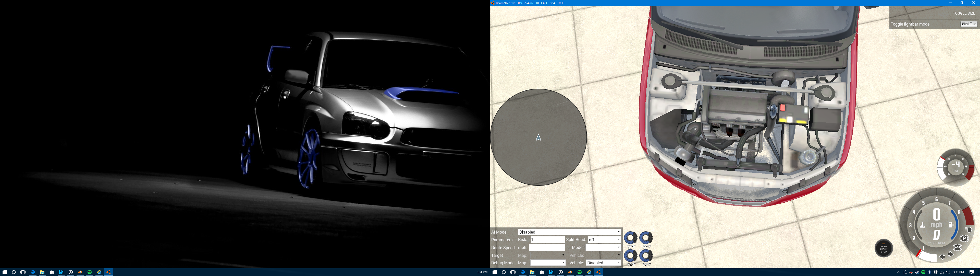Image resolution: width=980 pixels, height=276 pixels.
Task: Click the AI Mode label
Action: [x=499, y=232]
